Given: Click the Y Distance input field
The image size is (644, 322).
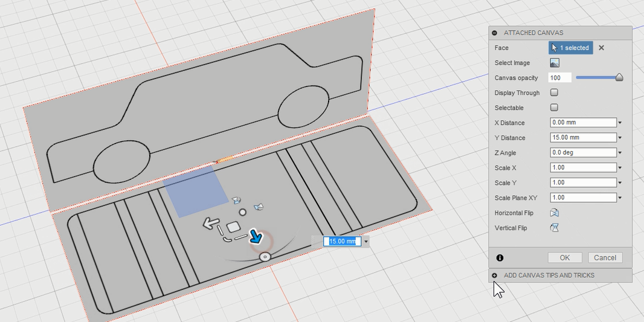Looking at the screenshot, I should pos(583,138).
